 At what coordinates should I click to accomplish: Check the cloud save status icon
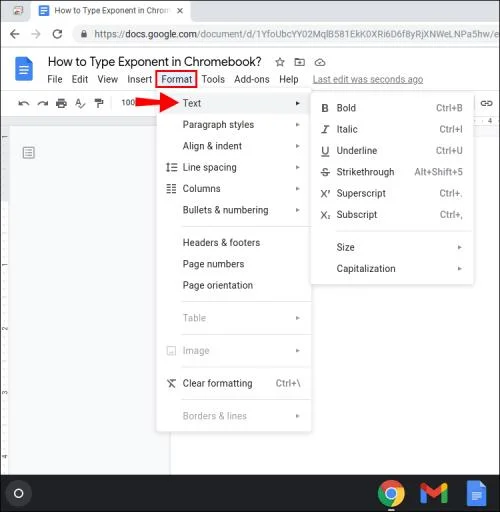point(320,62)
